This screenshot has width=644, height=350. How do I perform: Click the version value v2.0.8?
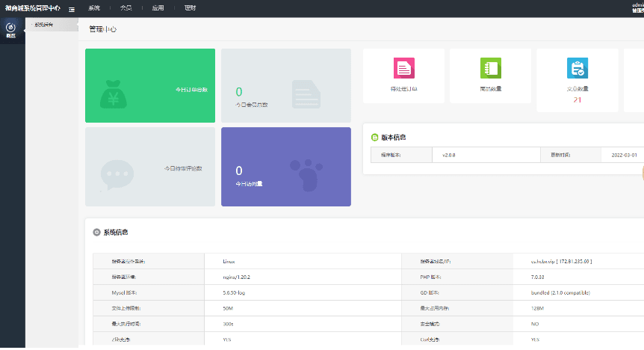449,155
